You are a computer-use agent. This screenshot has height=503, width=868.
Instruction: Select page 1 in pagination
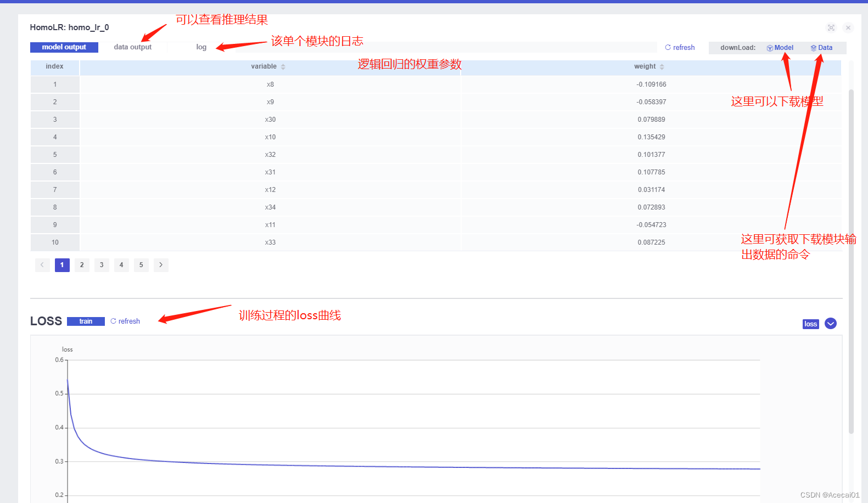pos(62,265)
